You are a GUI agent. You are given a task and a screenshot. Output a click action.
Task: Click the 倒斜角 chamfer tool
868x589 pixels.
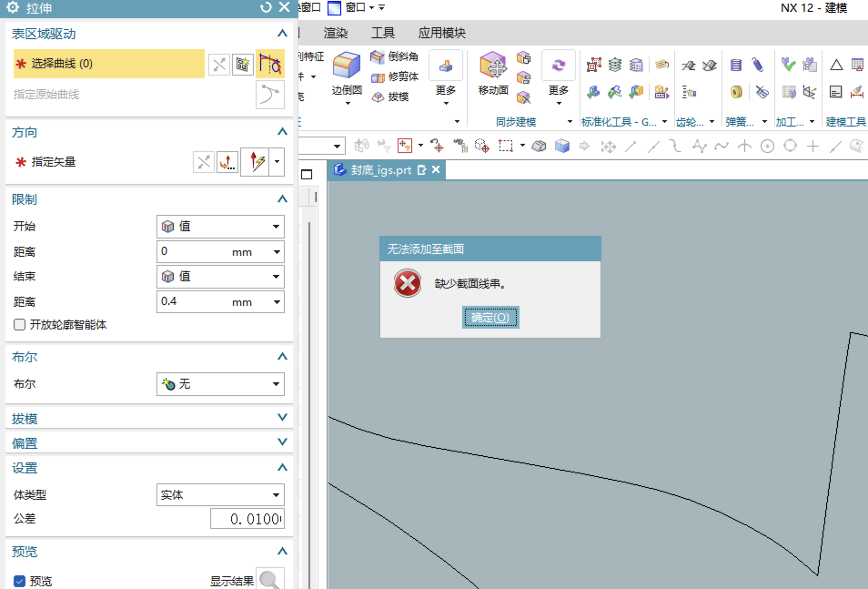pos(394,56)
